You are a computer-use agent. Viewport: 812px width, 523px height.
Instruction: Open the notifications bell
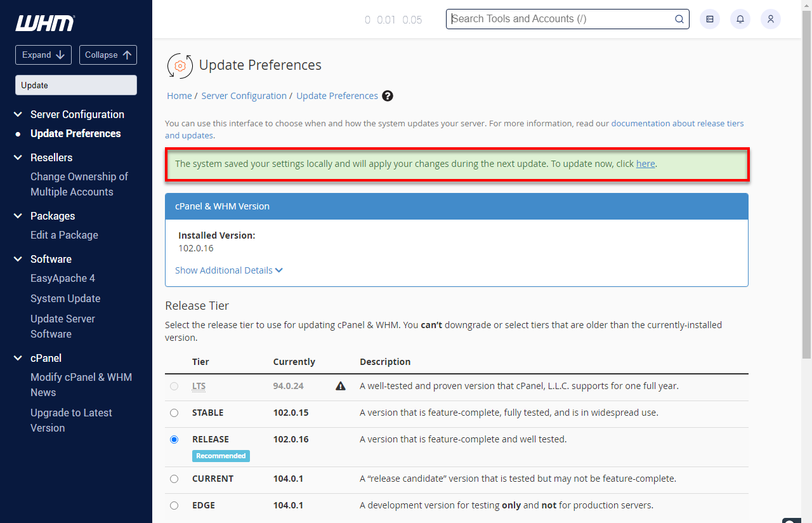[740, 19]
